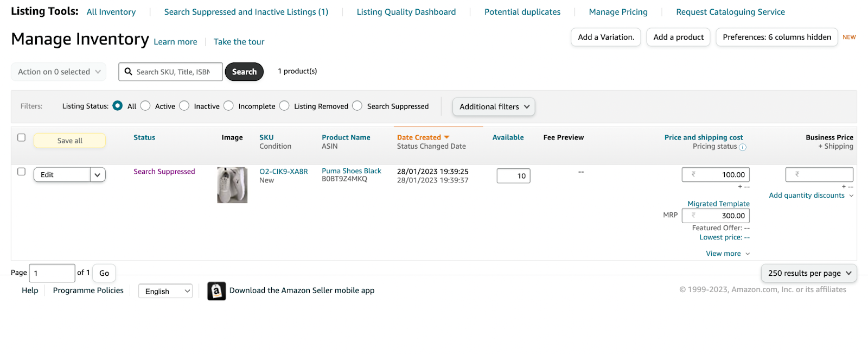Expand the Add quantity discounts option
This screenshot has height=354, width=868.
(810, 195)
